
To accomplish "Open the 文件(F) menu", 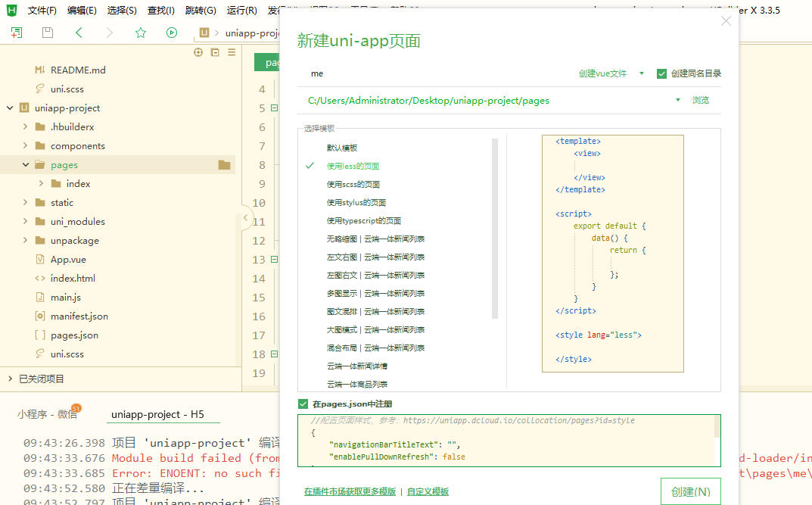I will [42, 11].
